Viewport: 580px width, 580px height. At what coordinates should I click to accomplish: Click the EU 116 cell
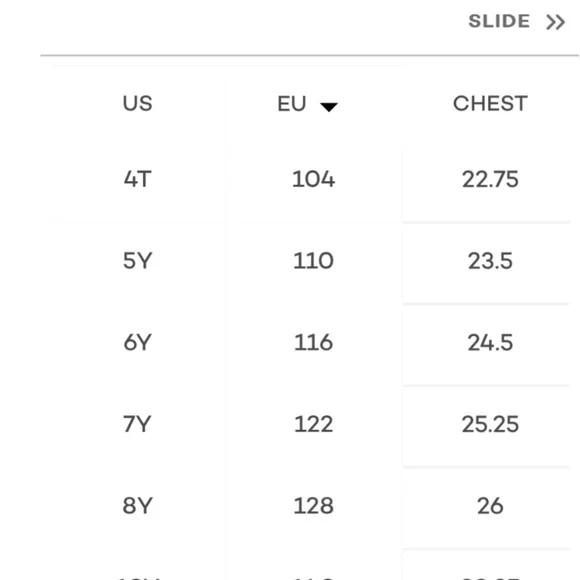(313, 342)
